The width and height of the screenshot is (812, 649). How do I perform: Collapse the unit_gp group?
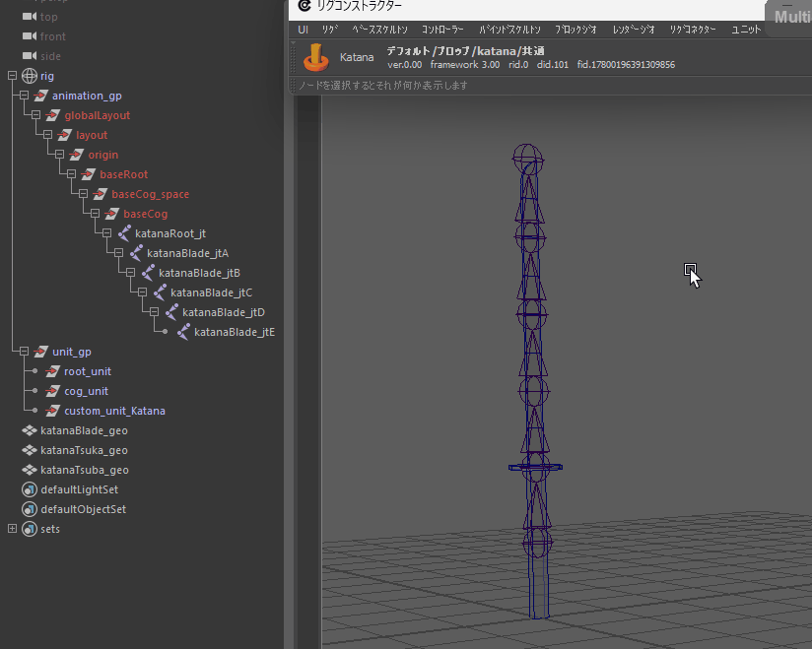point(24,352)
